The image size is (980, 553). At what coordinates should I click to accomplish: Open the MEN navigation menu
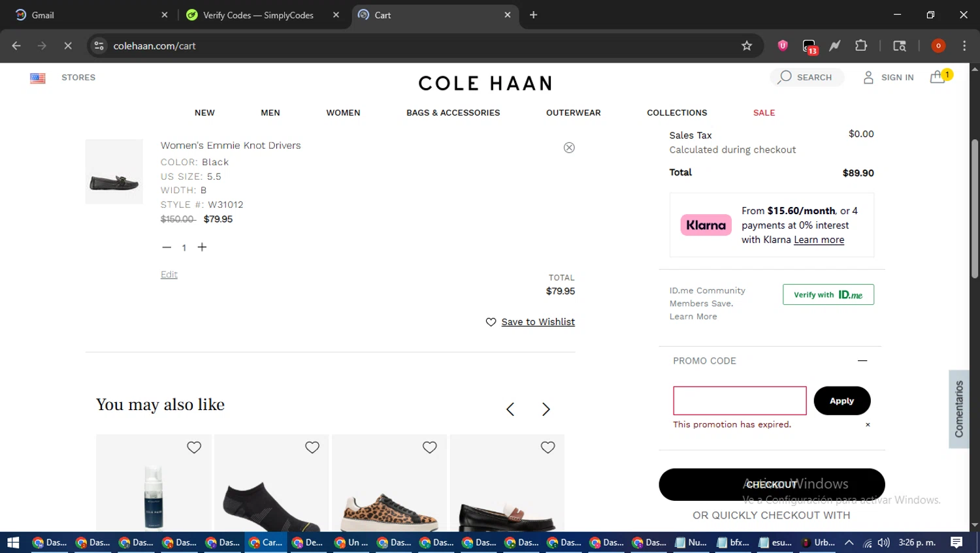(270, 112)
